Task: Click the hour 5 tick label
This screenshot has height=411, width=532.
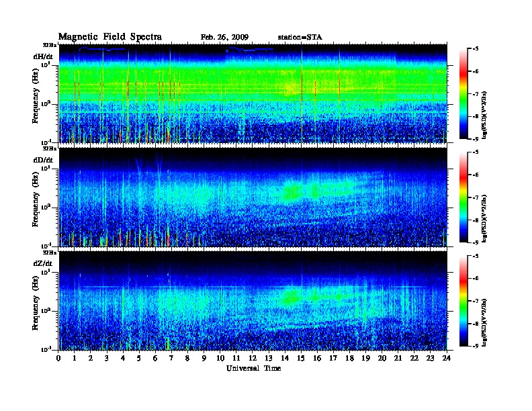Action: pyautogui.click(x=139, y=358)
